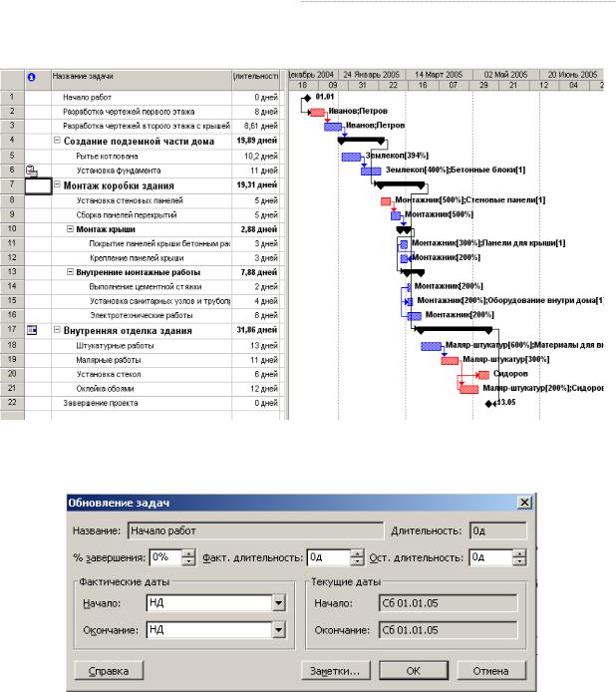Click the Длительность column header
The width and height of the screenshot is (616, 692).
256,80
